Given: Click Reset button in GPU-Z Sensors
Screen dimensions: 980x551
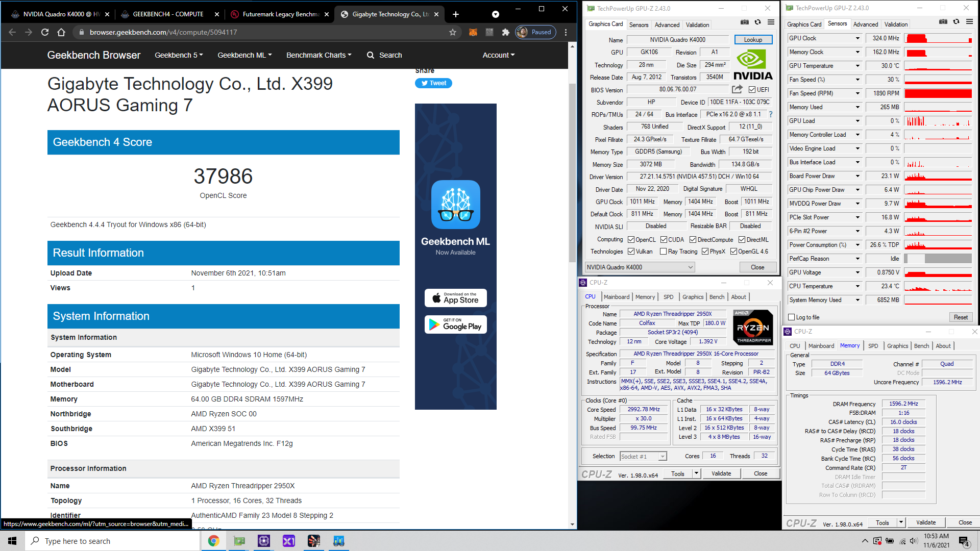Looking at the screenshot, I should pos(961,317).
